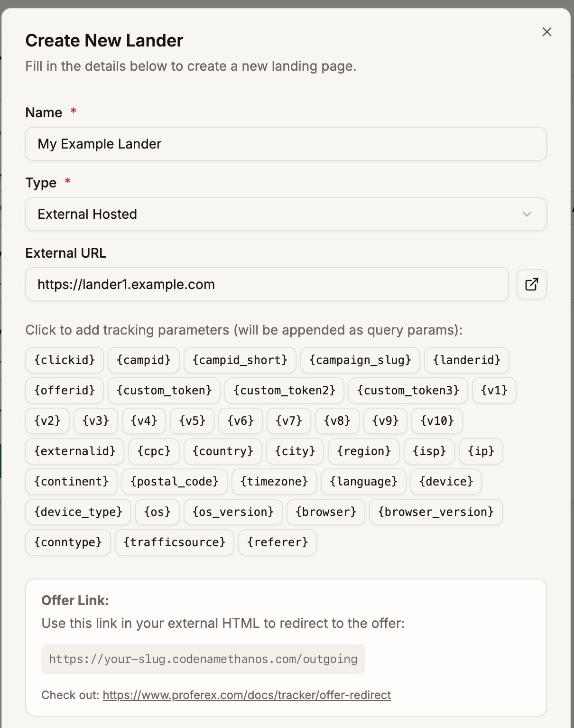The image size is (574, 728).
Task: Add the {v4} parameter
Action: tap(144, 420)
